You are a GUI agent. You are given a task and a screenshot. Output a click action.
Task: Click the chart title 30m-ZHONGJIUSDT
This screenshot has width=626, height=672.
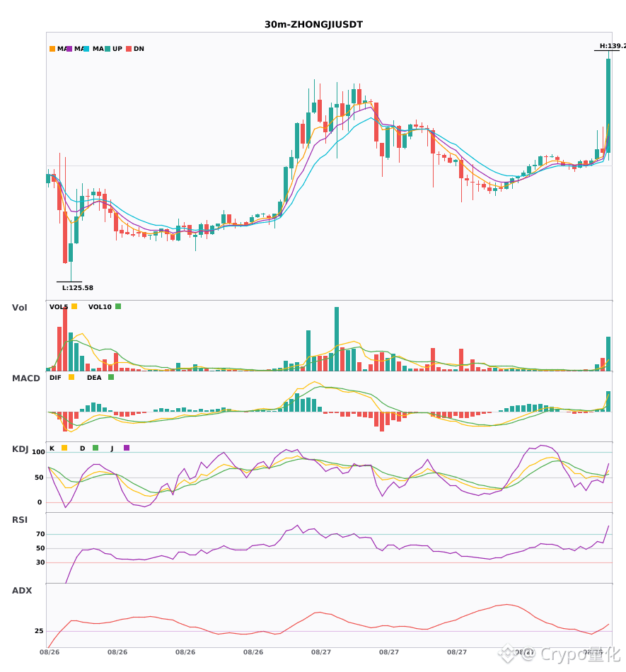(313, 25)
